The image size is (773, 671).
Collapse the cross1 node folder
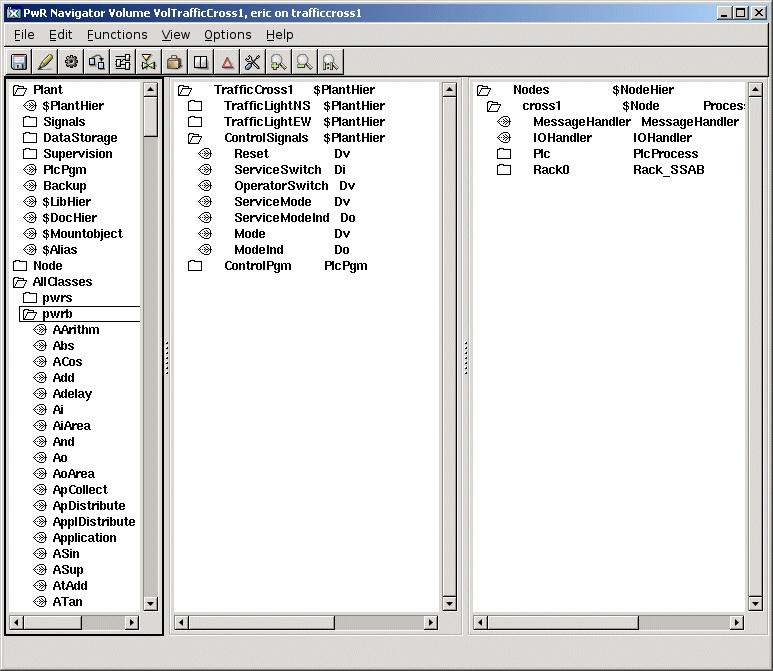(494, 106)
